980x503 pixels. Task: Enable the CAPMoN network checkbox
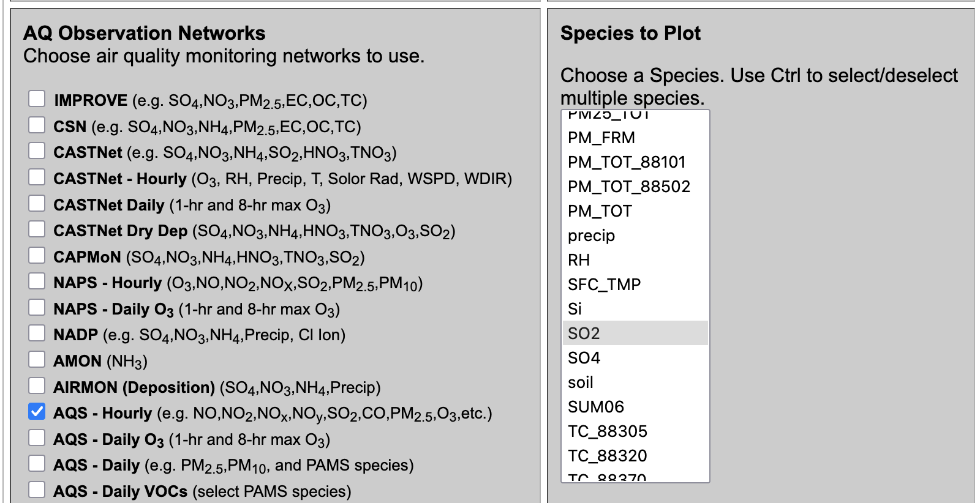point(37,255)
